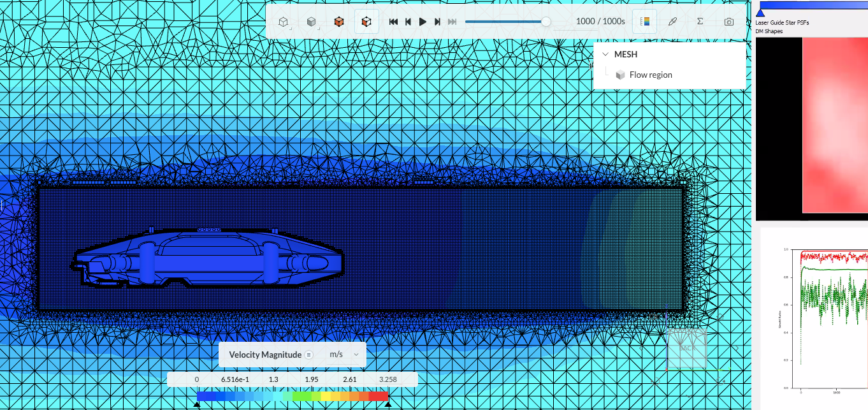Step back one frame
Screen dimensions: 868x410
(408, 22)
